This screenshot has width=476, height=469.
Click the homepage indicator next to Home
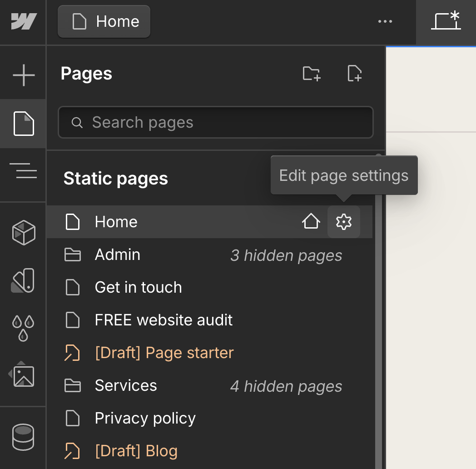(x=311, y=222)
